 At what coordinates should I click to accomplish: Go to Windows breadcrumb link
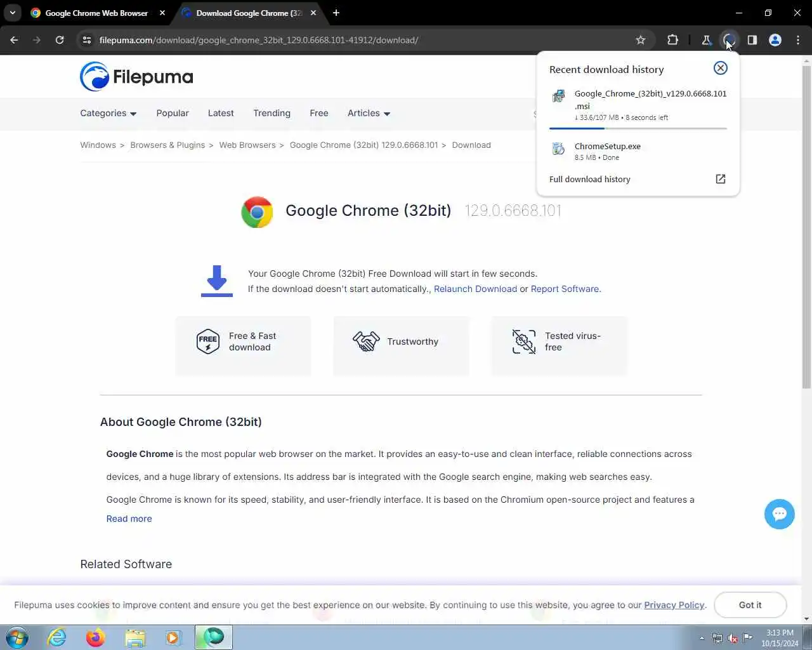pos(98,145)
